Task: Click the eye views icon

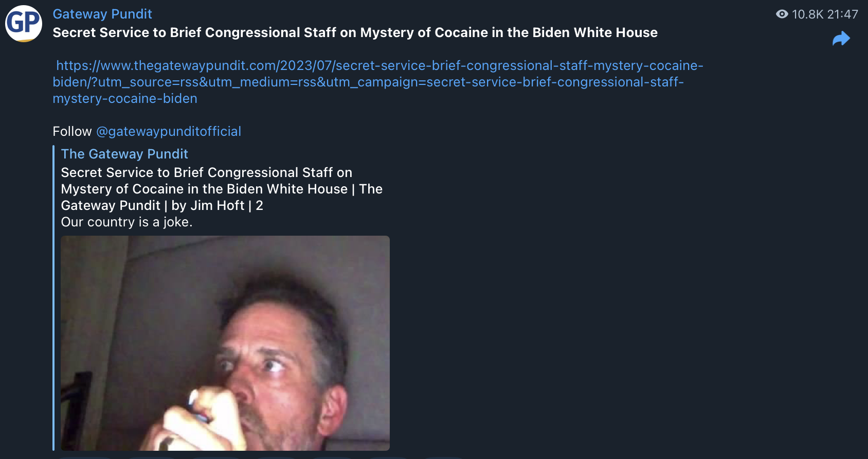Action: (x=782, y=14)
